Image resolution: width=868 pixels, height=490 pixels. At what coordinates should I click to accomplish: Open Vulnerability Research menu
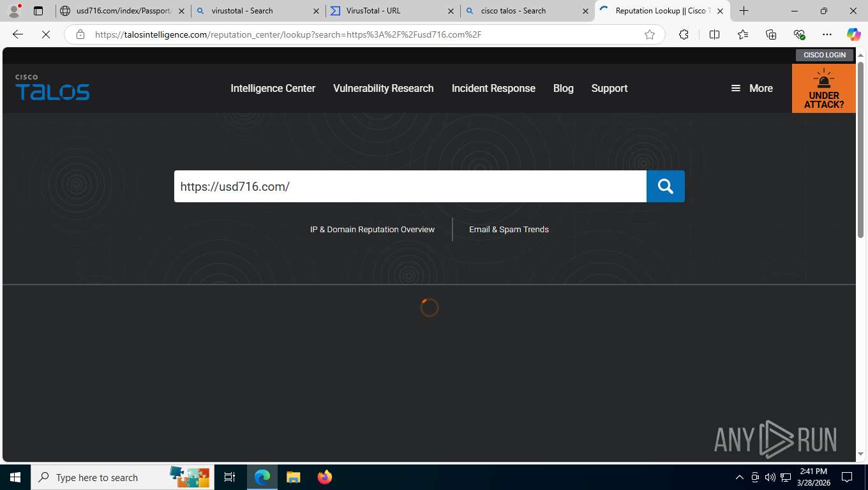click(384, 88)
